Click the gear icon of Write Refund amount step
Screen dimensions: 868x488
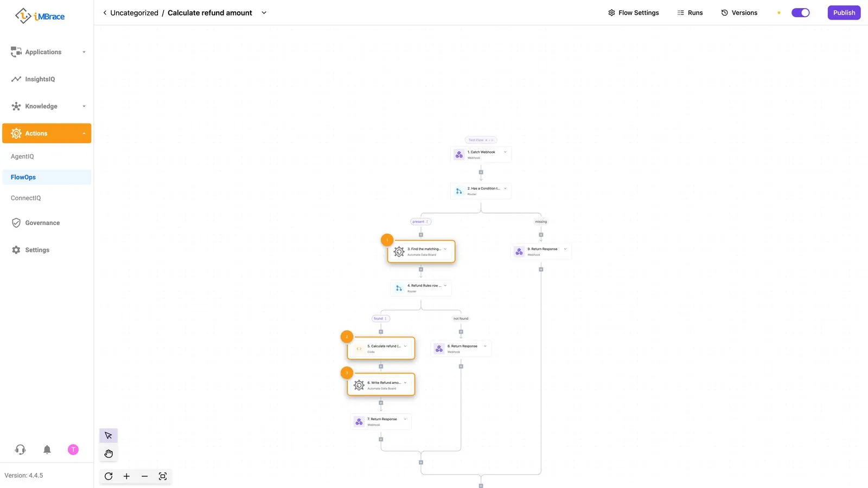(359, 385)
